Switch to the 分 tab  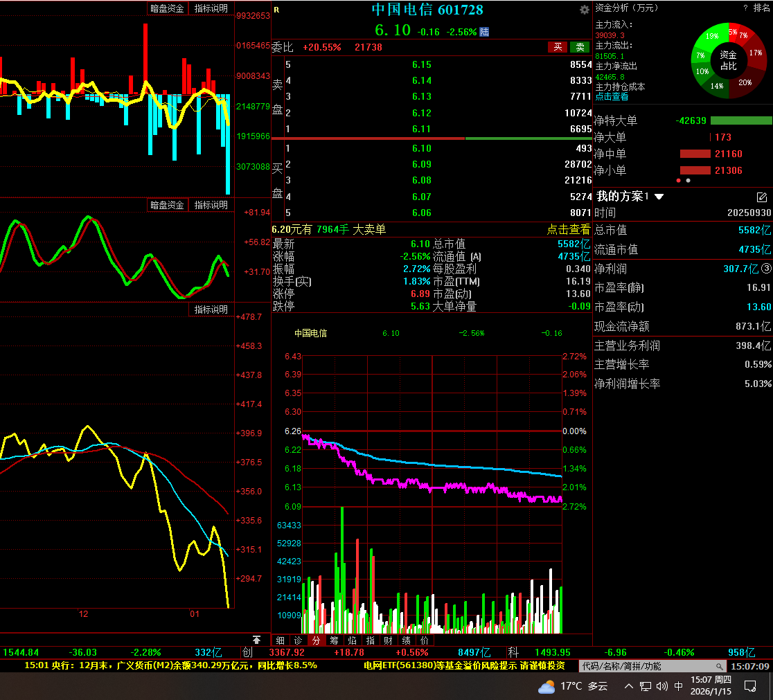click(316, 640)
